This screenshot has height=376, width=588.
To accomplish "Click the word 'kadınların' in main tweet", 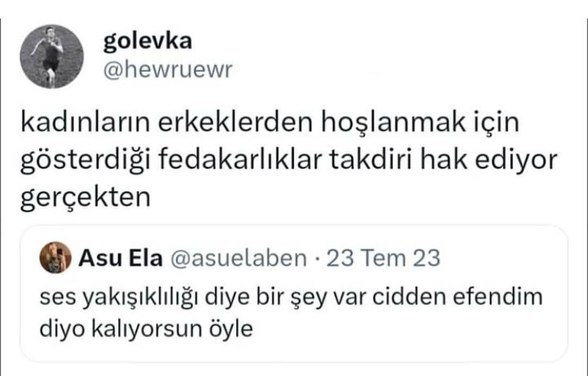I will (85, 122).
